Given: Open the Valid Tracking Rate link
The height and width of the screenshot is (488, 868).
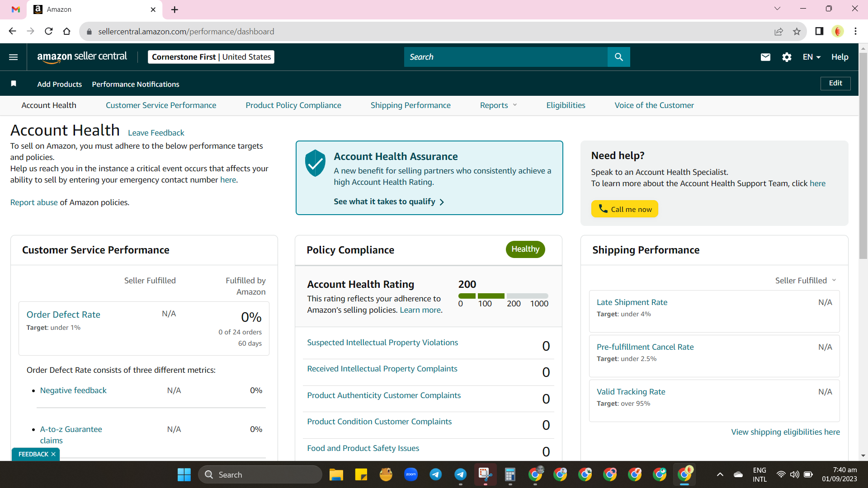Looking at the screenshot, I should point(631,392).
